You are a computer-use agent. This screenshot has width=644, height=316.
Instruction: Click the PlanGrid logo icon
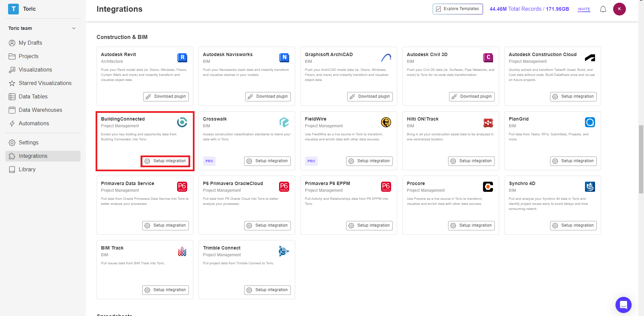(x=590, y=122)
